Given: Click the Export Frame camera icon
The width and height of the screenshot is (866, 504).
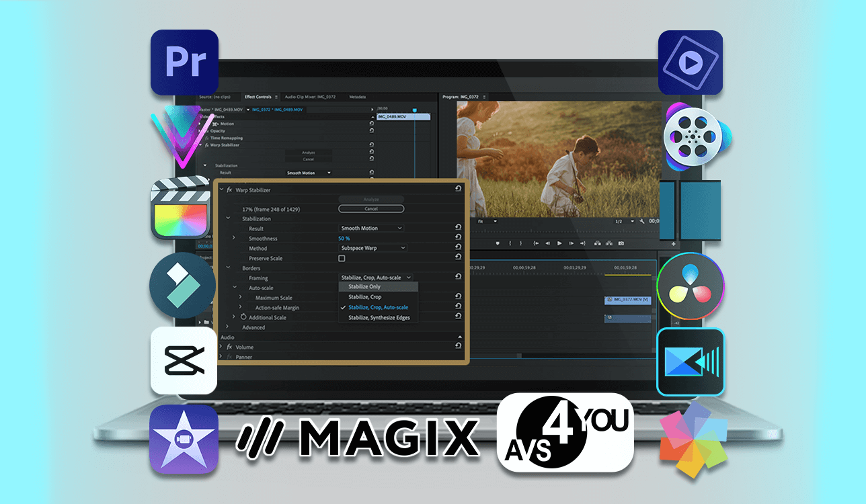Looking at the screenshot, I should coord(621,243).
